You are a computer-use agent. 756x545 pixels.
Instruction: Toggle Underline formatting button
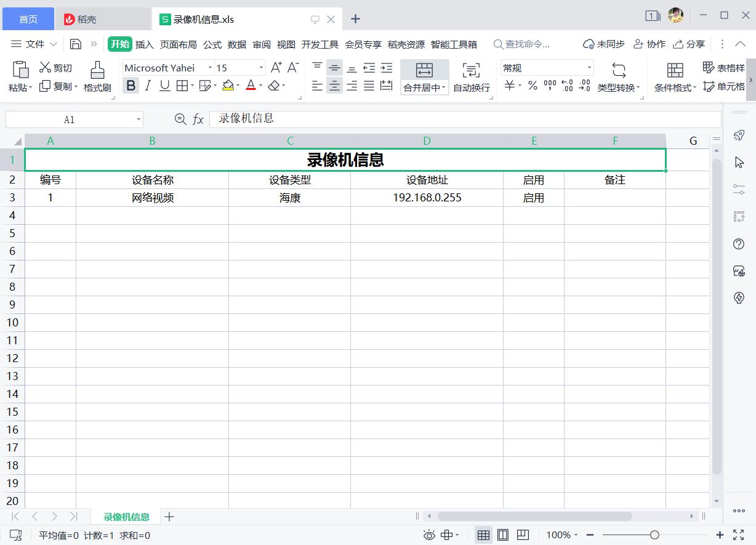pyautogui.click(x=164, y=86)
